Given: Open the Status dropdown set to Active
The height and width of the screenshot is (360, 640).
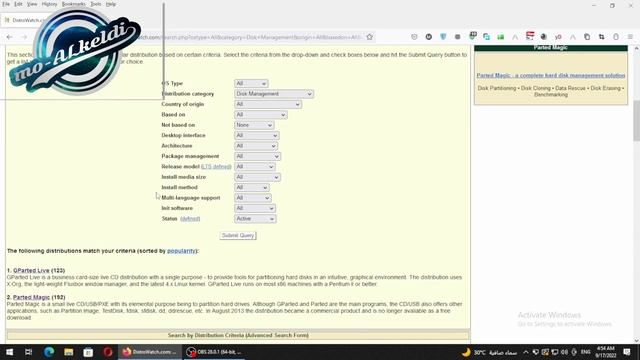Looking at the screenshot, I should tap(255, 219).
